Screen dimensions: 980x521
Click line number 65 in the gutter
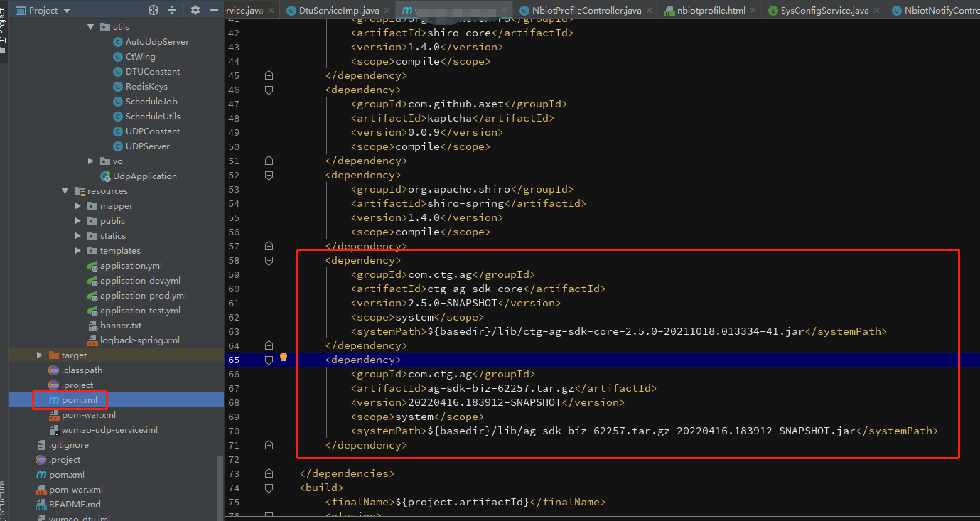pos(233,360)
